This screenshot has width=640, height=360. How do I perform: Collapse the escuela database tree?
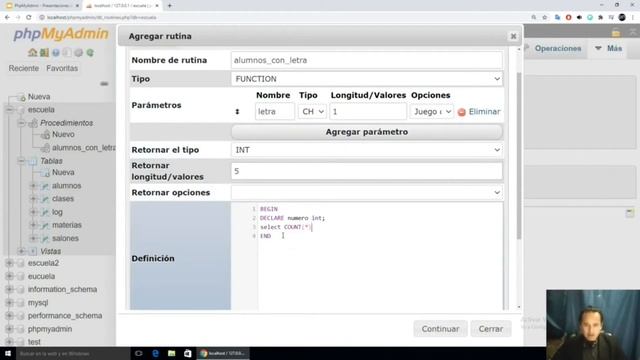(9, 110)
